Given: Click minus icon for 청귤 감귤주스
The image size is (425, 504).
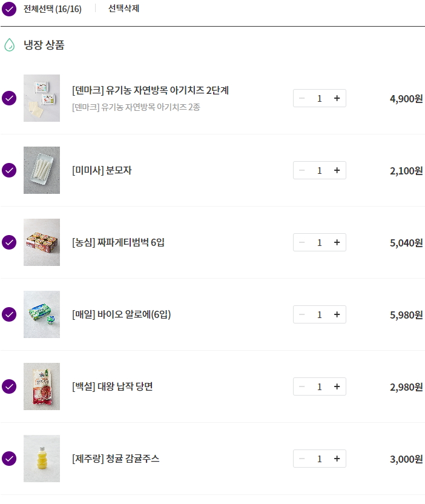Looking at the screenshot, I should pos(302,459).
